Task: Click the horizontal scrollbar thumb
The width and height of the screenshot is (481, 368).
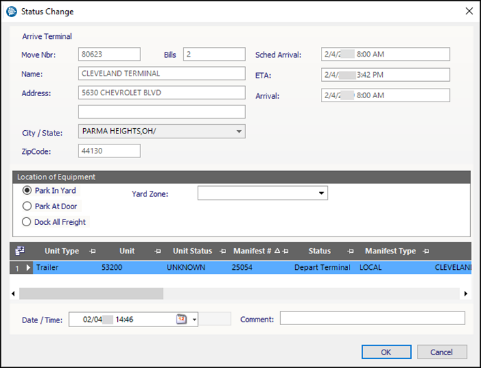Action: [91, 294]
